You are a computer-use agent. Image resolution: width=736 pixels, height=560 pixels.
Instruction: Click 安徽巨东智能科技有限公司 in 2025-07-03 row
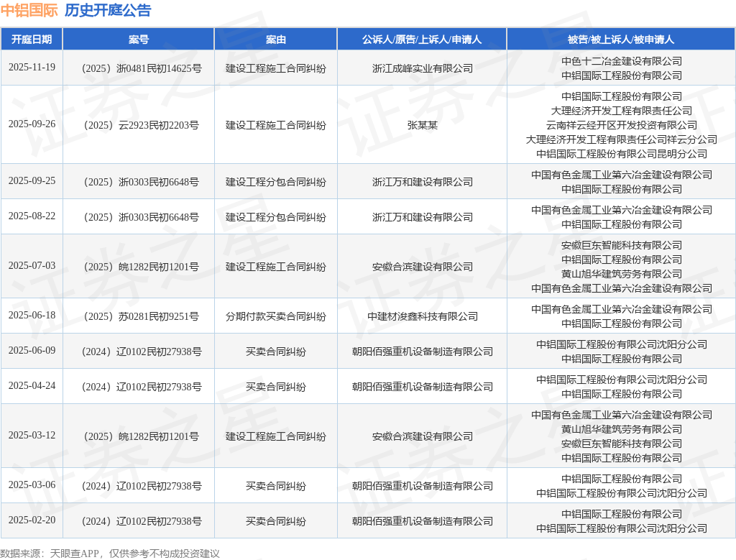click(x=622, y=245)
